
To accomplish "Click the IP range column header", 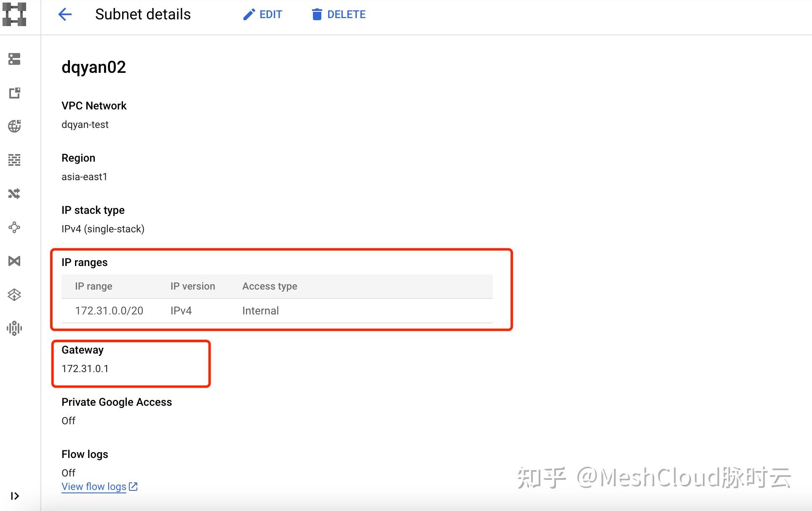I will click(93, 286).
